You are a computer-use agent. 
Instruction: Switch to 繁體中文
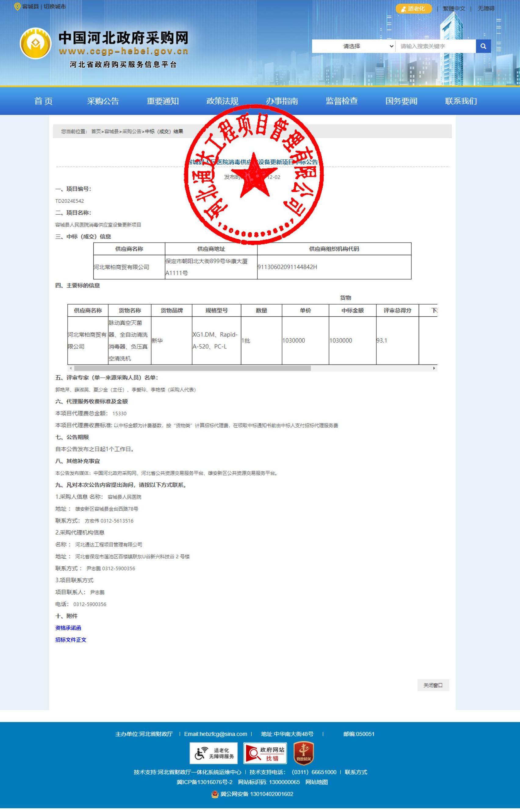point(454,9)
